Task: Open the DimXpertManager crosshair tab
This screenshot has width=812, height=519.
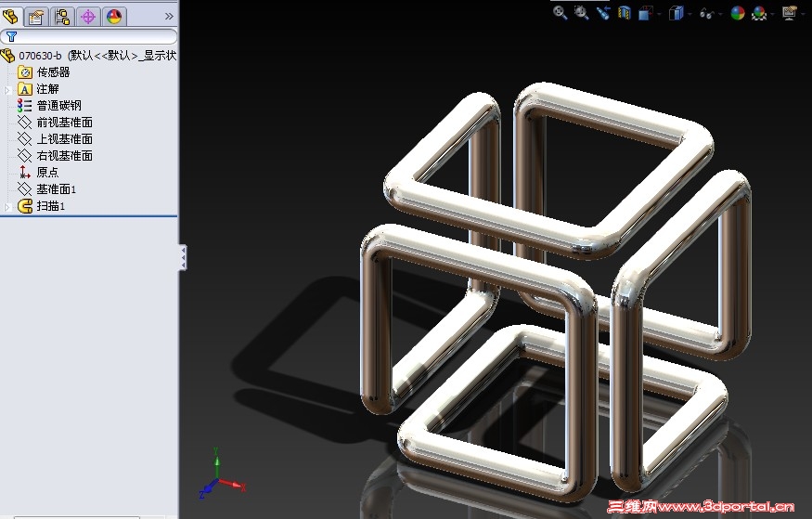Action: pos(88,17)
